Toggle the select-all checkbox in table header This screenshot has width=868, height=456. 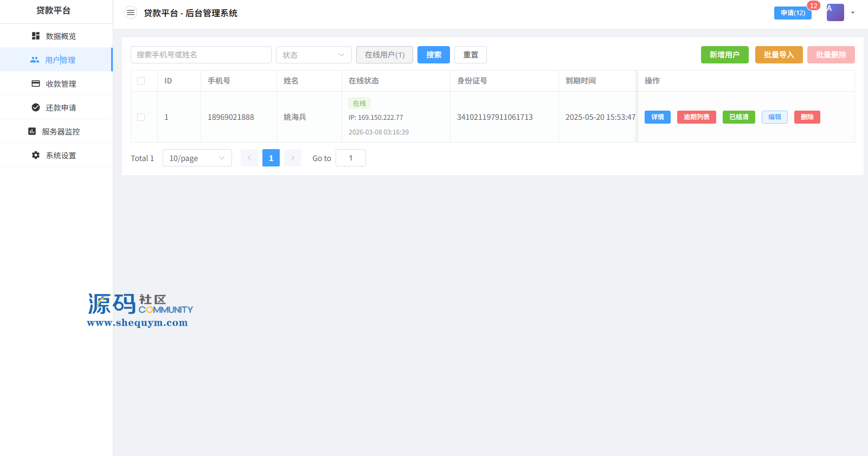coord(141,81)
